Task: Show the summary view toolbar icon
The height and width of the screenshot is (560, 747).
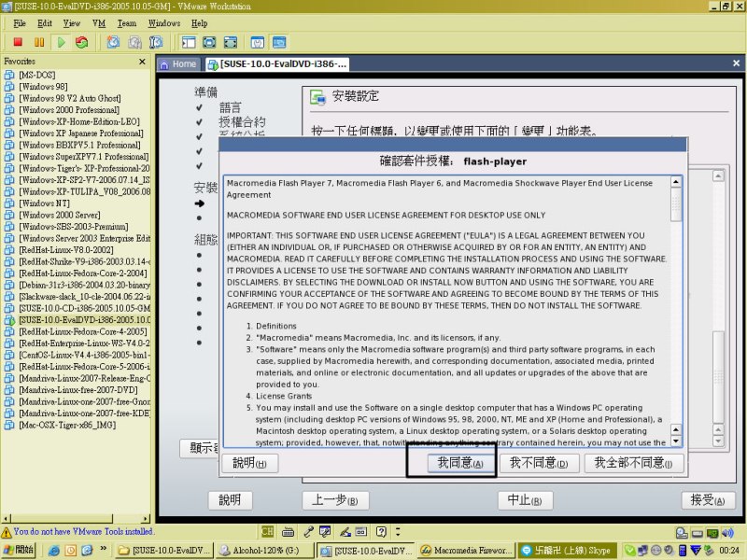Action: pos(258,42)
